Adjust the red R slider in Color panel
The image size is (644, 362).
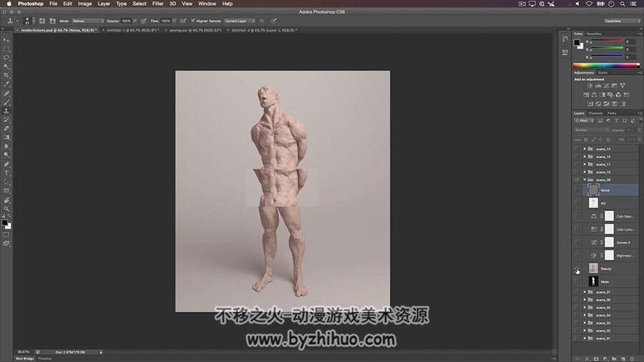608,42
